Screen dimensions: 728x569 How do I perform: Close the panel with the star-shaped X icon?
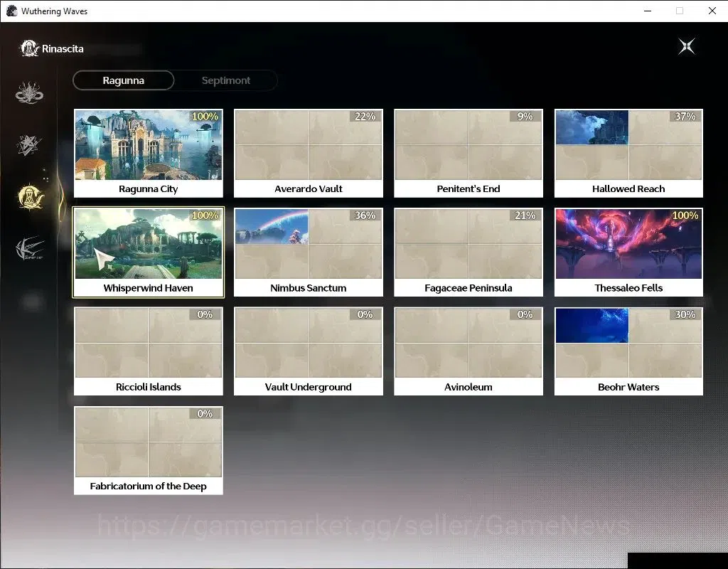pyautogui.click(x=687, y=46)
